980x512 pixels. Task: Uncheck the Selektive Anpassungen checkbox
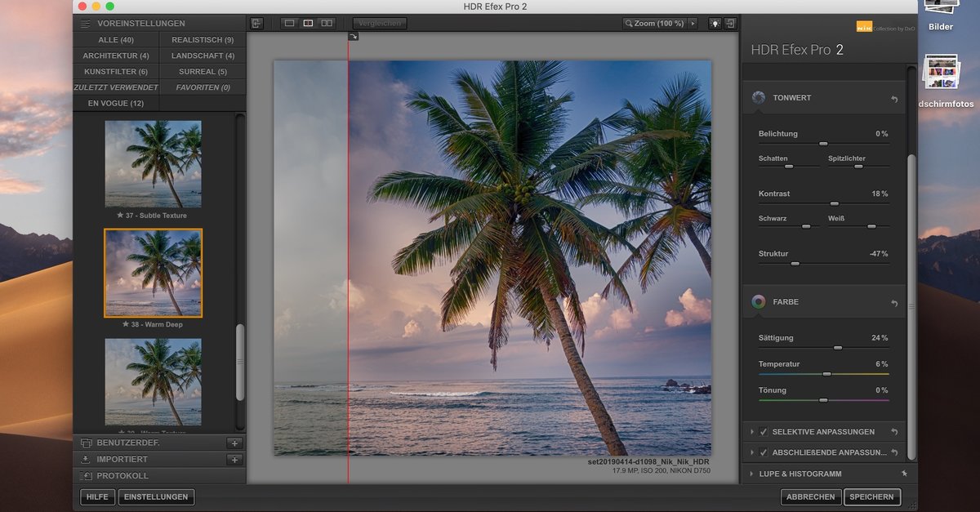pyautogui.click(x=764, y=431)
